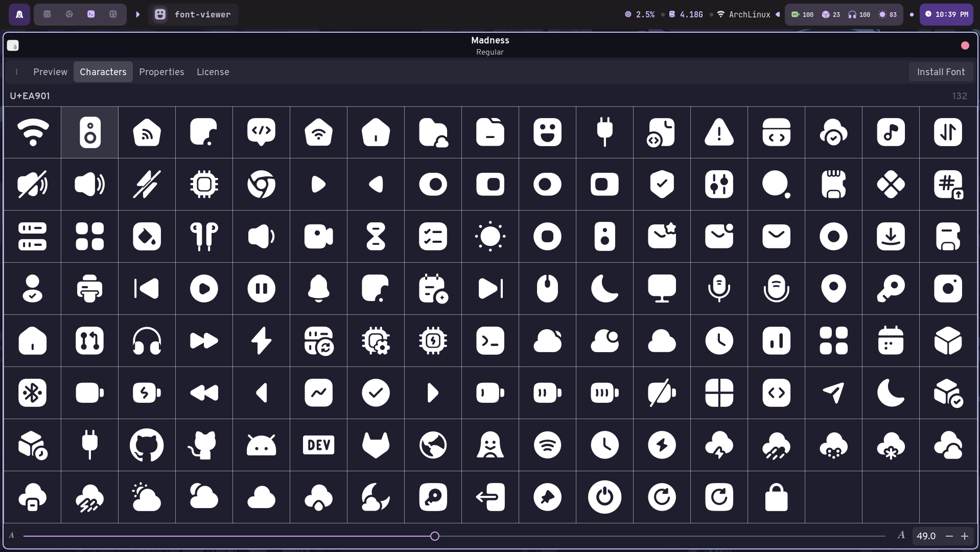Select the computer mouse glyph
The width and height of the screenshot is (980, 552).
(548, 289)
